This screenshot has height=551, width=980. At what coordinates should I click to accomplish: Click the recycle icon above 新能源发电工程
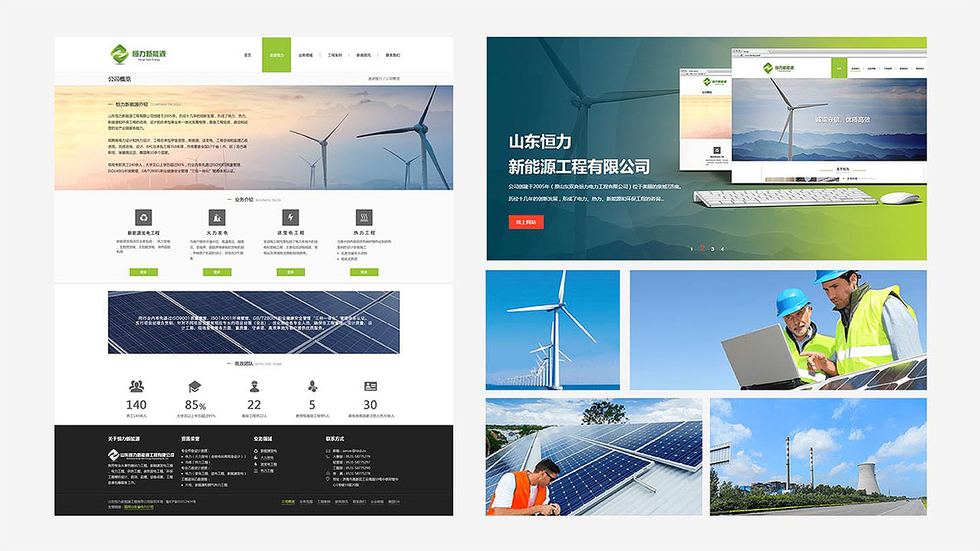(144, 217)
